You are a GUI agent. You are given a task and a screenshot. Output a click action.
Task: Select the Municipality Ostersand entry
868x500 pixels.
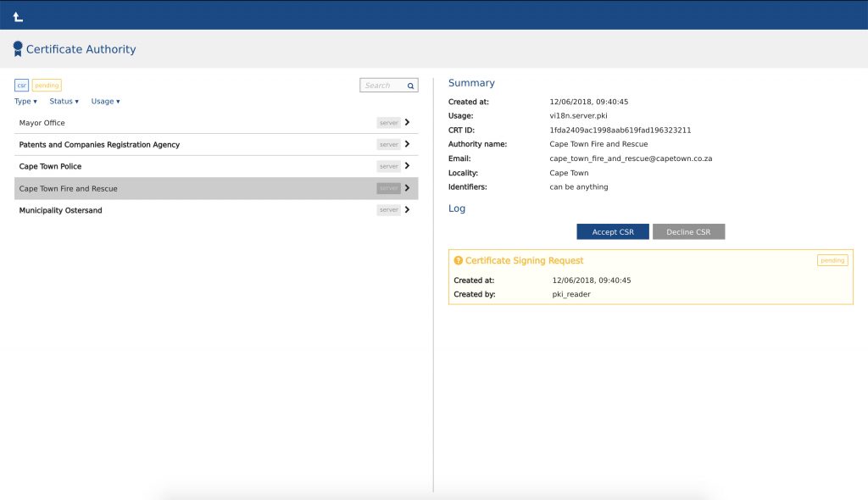tap(216, 210)
